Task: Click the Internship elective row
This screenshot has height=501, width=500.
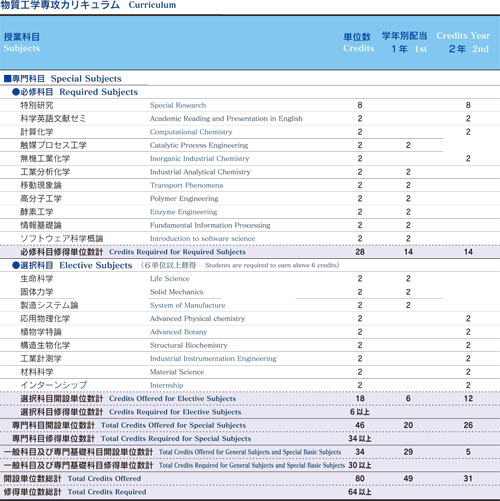Action: (250, 385)
